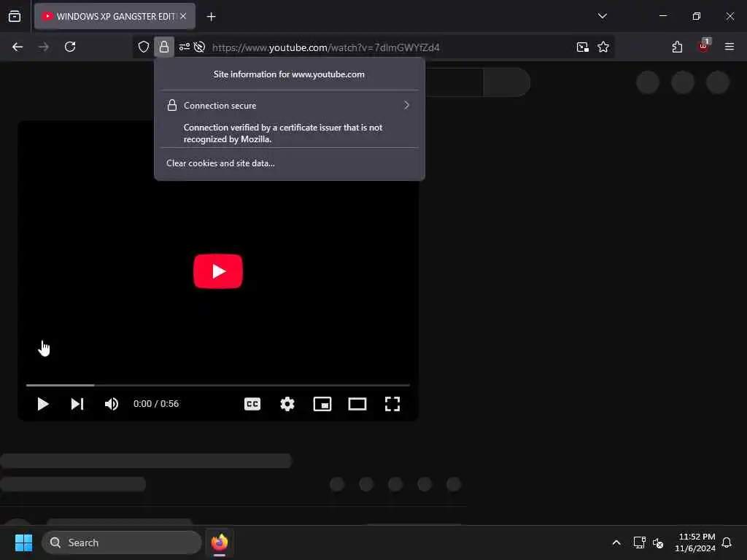Close the WINDOWS XP GANGSTER EDIT tab
This screenshot has width=747, height=560.
click(x=183, y=16)
